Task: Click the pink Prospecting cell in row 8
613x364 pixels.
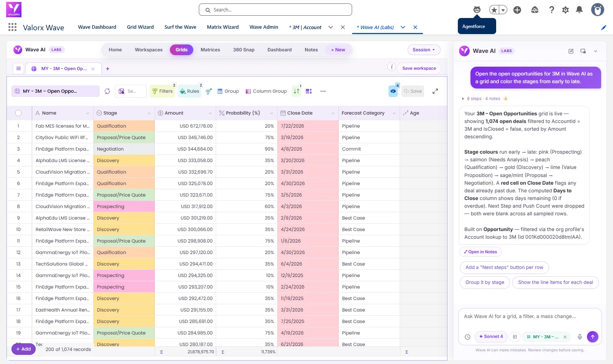Action: (124, 207)
